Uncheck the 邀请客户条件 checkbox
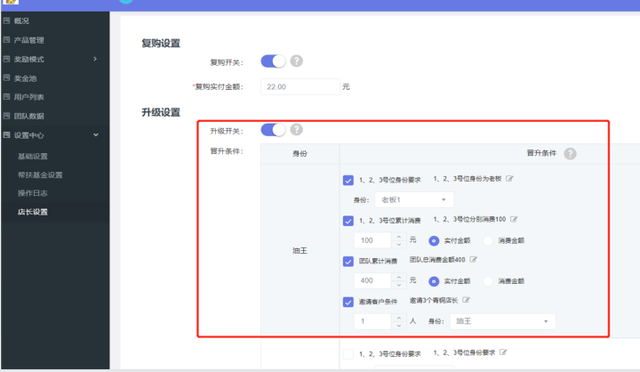 coord(348,302)
